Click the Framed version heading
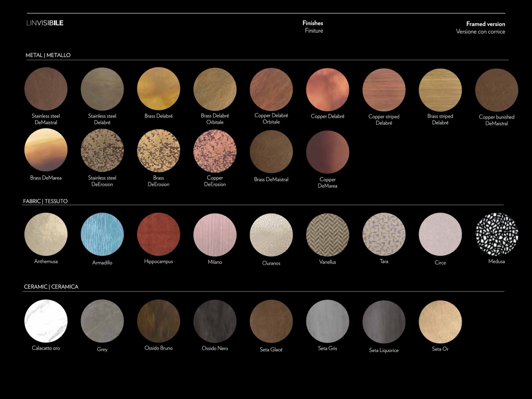 [485, 24]
